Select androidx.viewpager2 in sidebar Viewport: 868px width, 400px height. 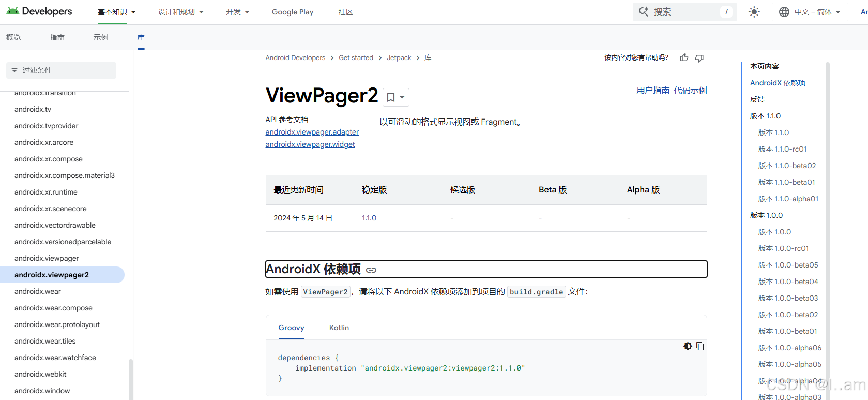[62, 275]
